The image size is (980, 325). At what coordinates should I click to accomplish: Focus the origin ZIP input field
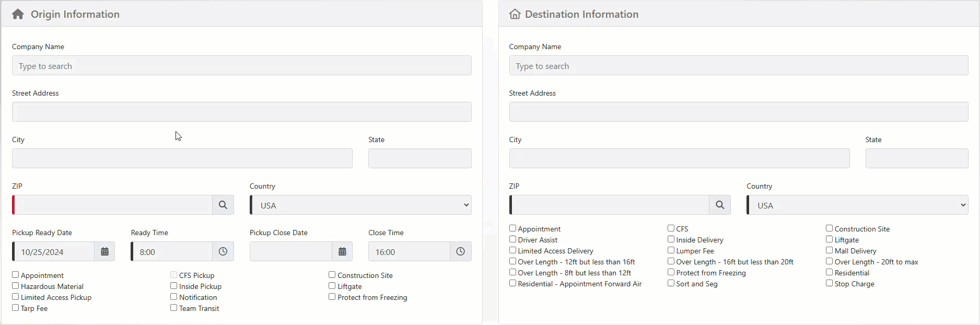tap(113, 205)
